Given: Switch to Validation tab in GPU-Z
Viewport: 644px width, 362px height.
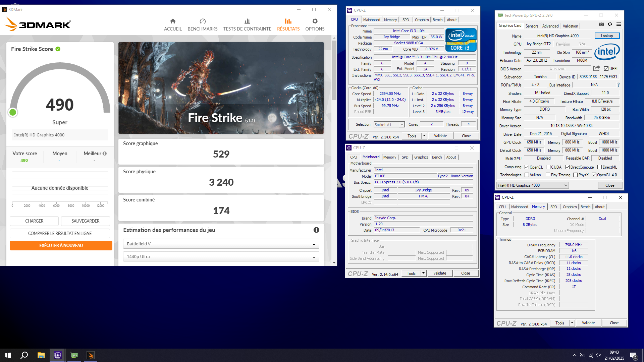Looking at the screenshot, I should pyautogui.click(x=570, y=26).
